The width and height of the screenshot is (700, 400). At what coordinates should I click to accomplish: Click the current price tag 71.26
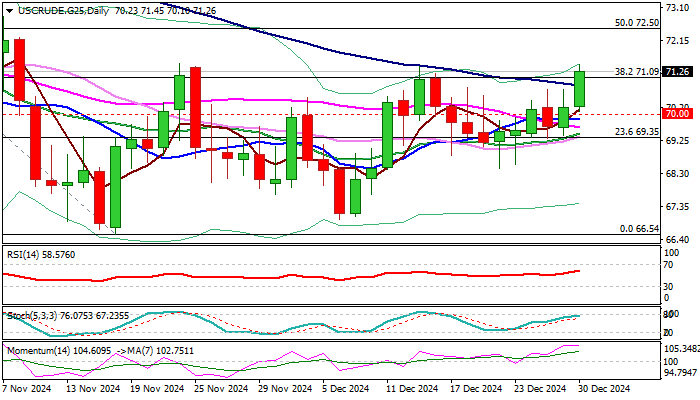[x=677, y=71]
